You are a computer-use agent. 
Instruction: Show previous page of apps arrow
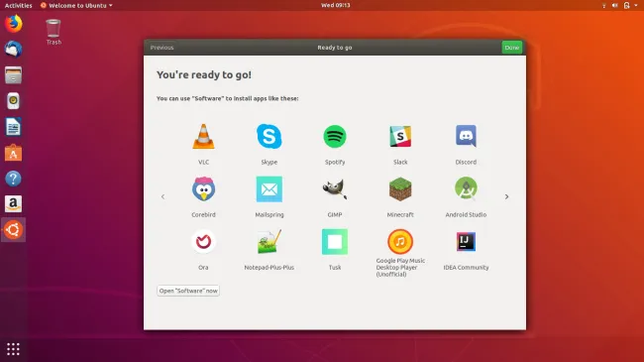coord(162,196)
